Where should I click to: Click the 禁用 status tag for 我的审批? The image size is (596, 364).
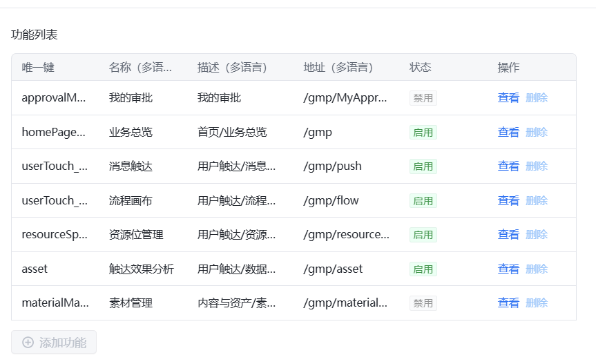click(423, 98)
